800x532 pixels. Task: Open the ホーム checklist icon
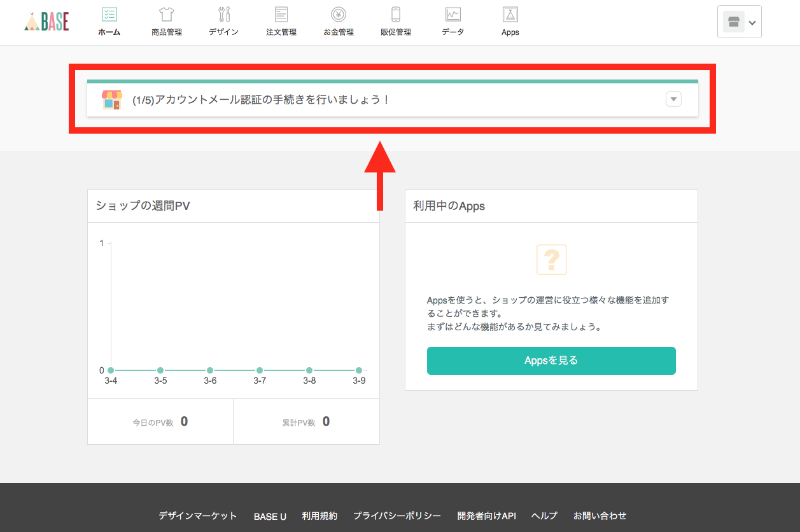pyautogui.click(x=109, y=15)
